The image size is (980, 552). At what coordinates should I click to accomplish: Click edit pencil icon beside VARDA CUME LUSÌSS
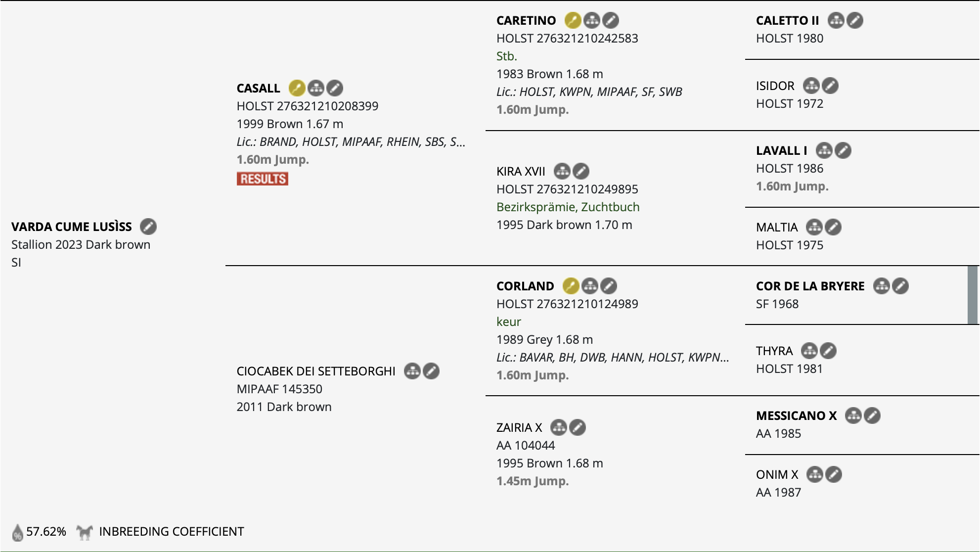coord(148,227)
